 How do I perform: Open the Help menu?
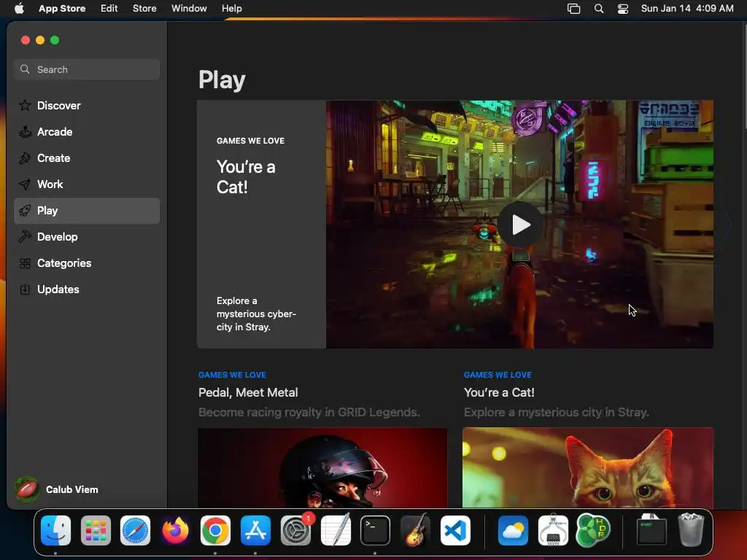(231, 8)
